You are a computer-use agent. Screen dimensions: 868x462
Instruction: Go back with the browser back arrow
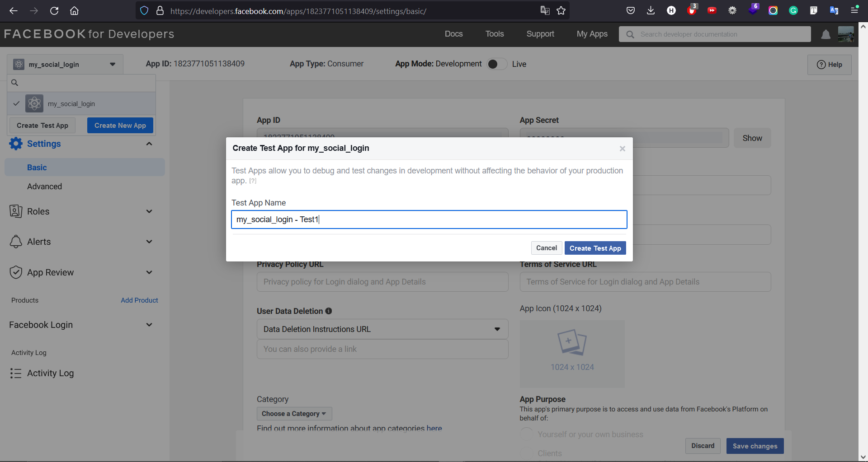click(x=14, y=11)
